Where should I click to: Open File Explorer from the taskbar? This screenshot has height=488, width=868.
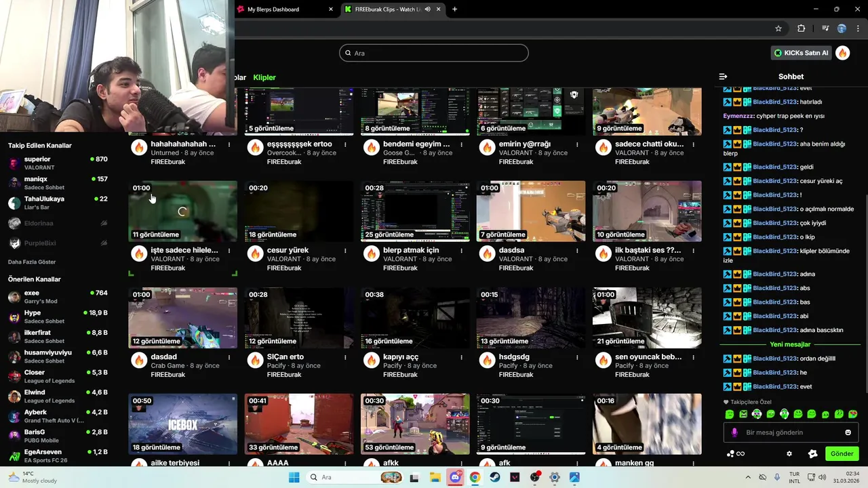pyautogui.click(x=435, y=477)
